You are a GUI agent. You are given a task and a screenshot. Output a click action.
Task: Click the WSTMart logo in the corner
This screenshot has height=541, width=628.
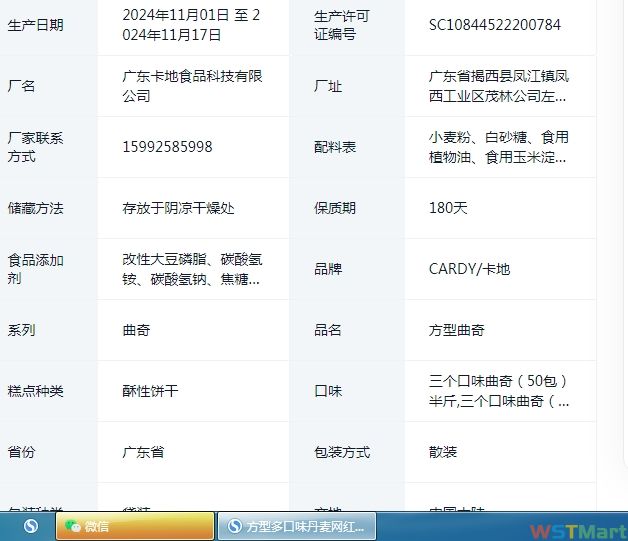pyautogui.click(x=580, y=527)
